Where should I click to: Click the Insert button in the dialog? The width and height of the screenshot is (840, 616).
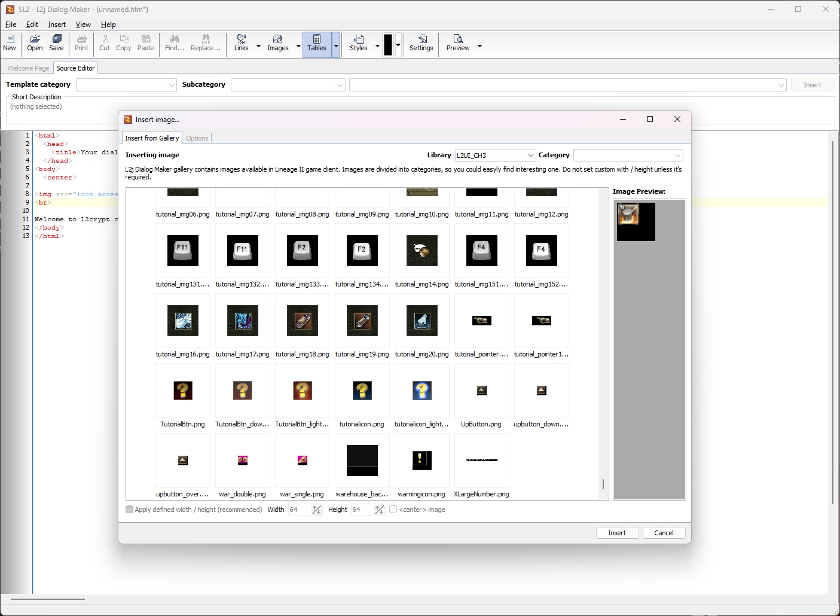[617, 532]
